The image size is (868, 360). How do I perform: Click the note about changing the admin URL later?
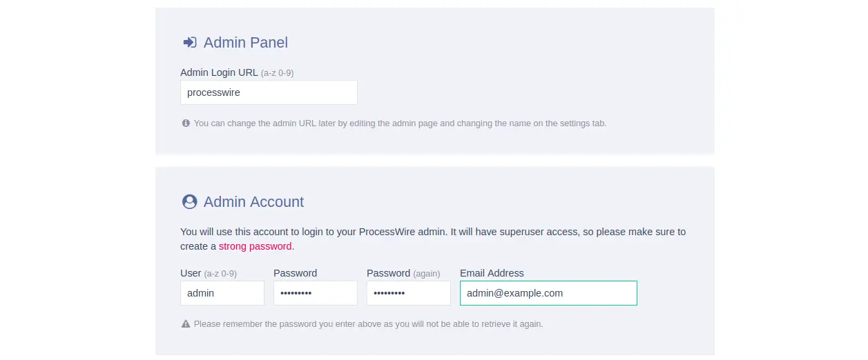(x=400, y=123)
